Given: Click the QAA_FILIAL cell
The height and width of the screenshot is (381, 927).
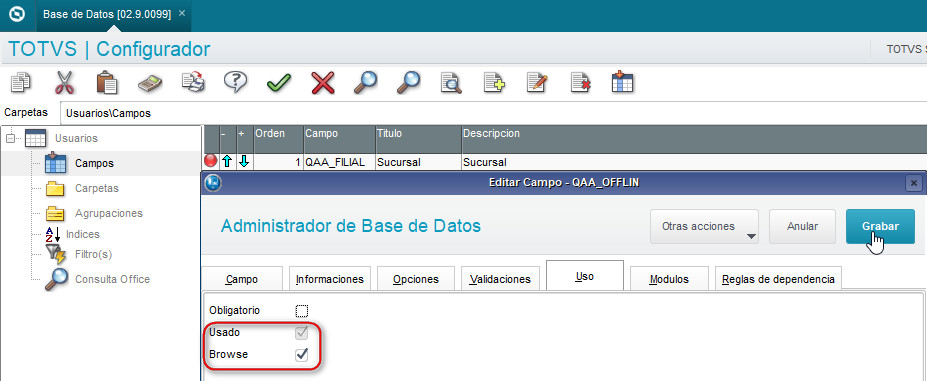Looking at the screenshot, I should pos(339,162).
